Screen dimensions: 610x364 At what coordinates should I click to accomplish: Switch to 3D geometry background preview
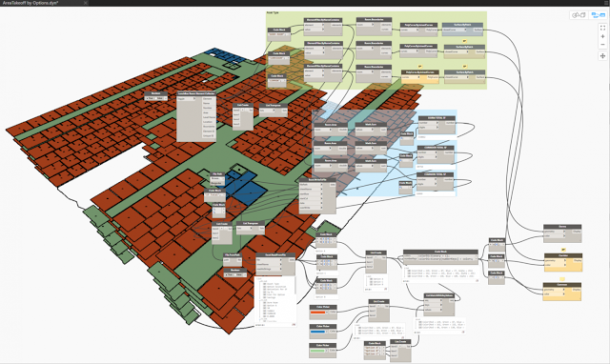[x=579, y=15]
